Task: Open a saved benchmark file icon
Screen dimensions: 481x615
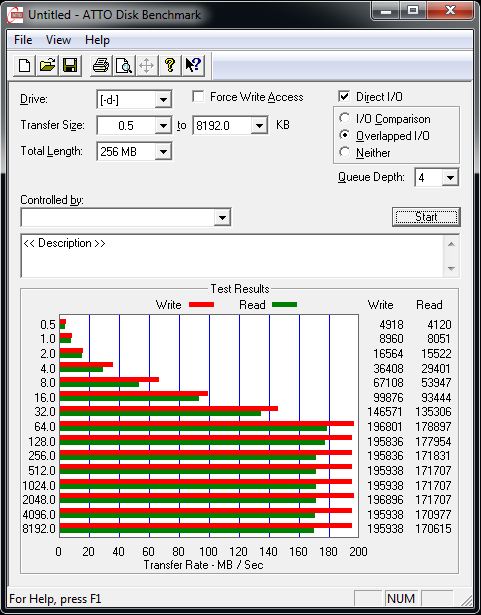Action: (47, 65)
